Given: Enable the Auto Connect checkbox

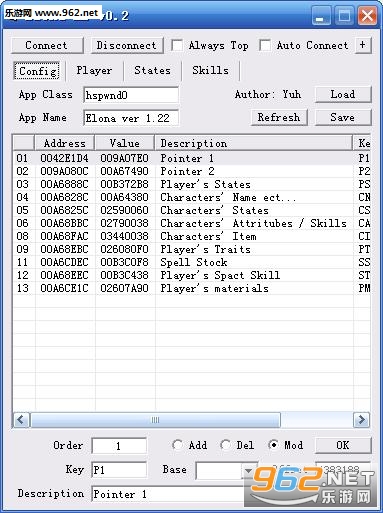Looking at the screenshot, I should pos(265,45).
